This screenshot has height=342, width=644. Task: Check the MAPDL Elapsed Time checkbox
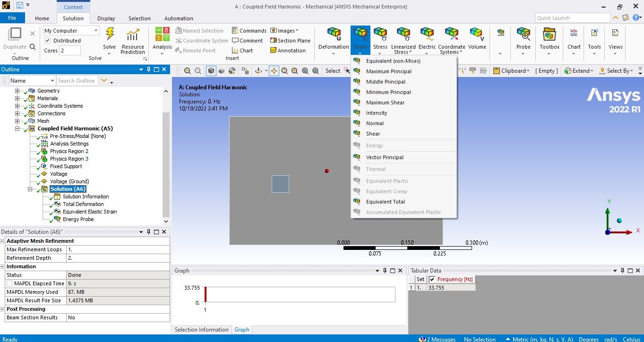coord(10,283)
